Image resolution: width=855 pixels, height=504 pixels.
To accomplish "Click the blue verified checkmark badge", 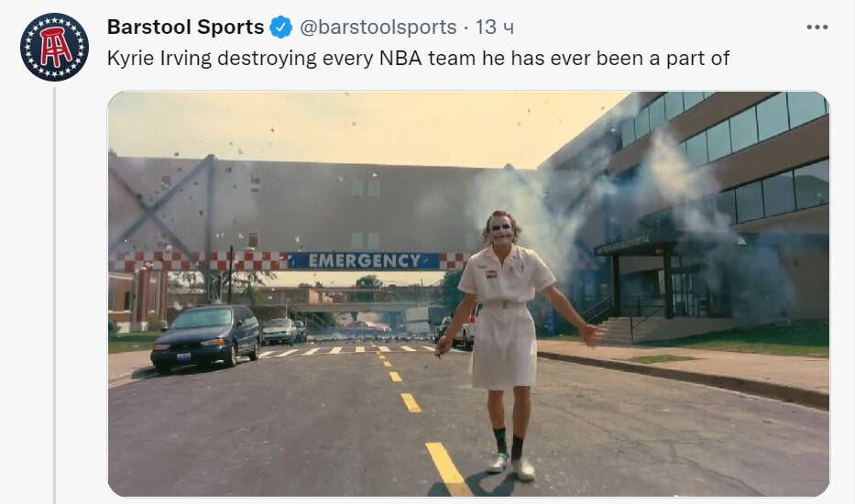I will pyautogui.click(x=281, y=27).
